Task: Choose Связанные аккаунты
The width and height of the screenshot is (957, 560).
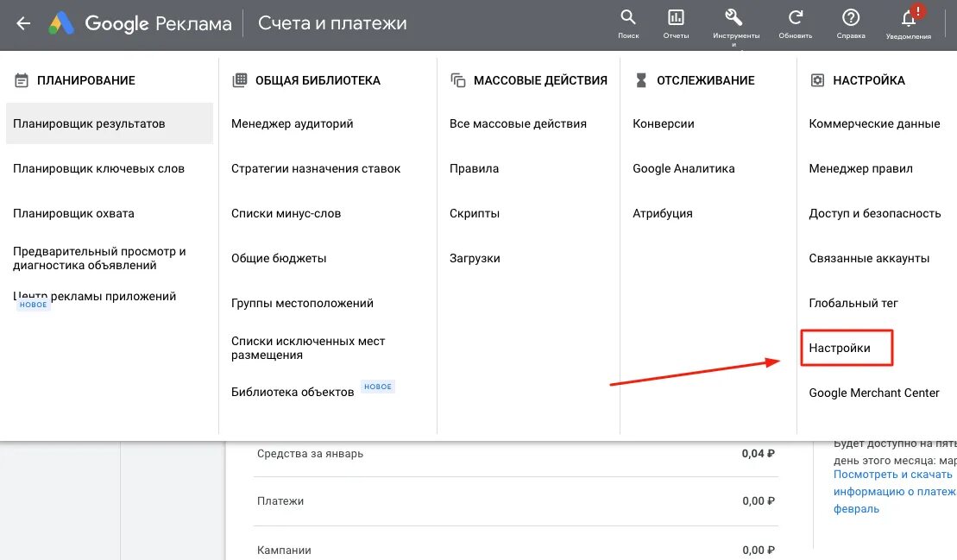Action: tap(868, 259)
